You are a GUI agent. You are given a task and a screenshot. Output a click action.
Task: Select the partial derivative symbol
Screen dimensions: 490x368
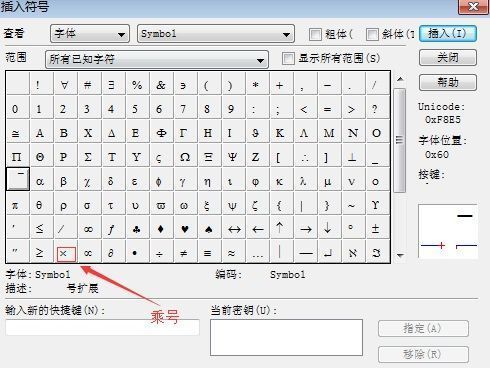(x=111, y=253)
